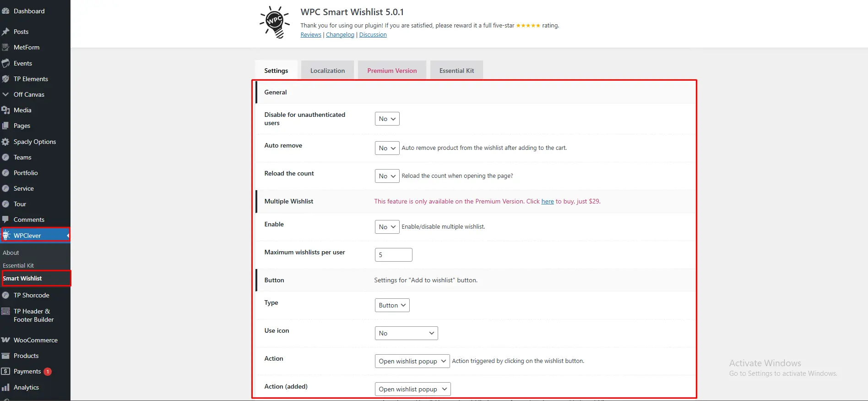Viewport: 868px width, 401px height.
Task: Click the Payments notification badge
Action: (48, 372)
